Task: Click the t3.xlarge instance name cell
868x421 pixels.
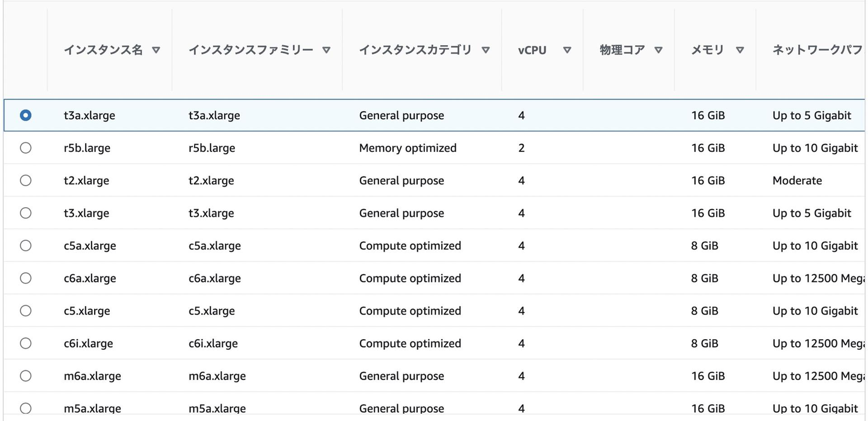Action: tap(86, 213)
